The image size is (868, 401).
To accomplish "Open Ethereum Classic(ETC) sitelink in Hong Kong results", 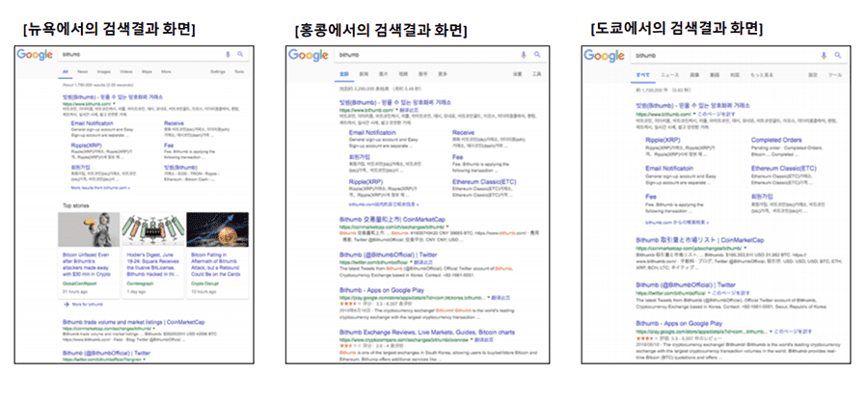I will click(x=484, y=181).
